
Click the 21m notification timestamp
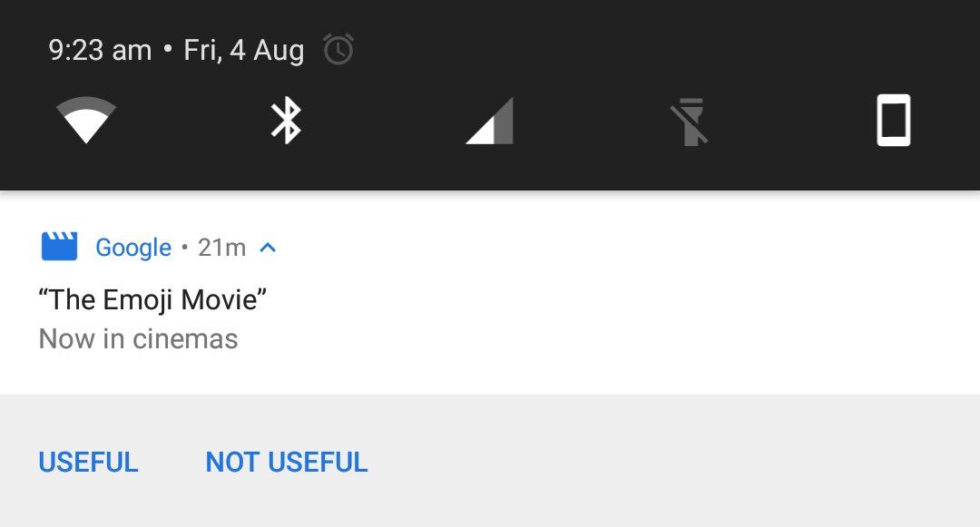(221, 248)
